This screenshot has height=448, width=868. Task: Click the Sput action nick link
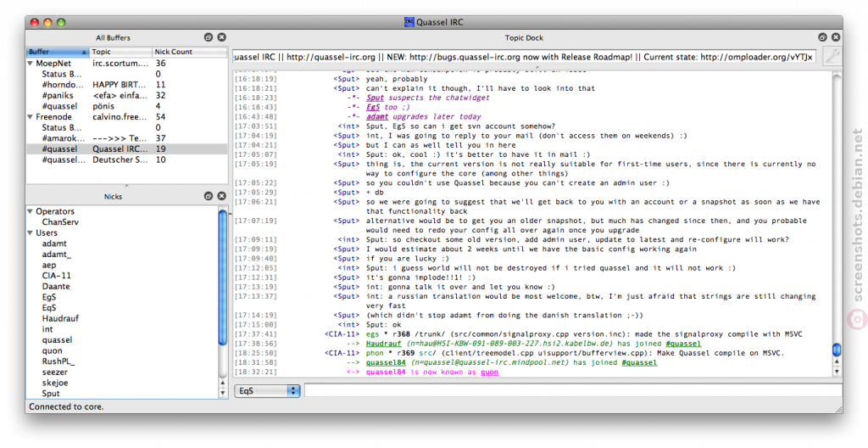point(375,98)
